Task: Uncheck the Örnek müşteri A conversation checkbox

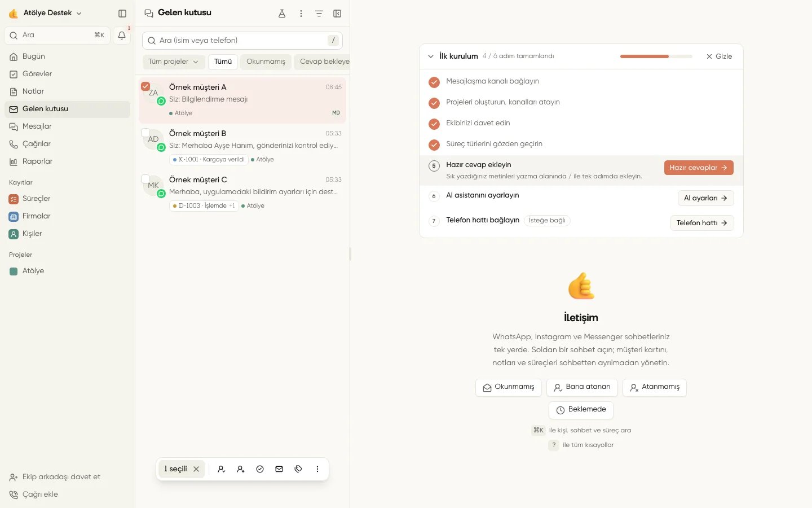Action: (x=145, y=86)
